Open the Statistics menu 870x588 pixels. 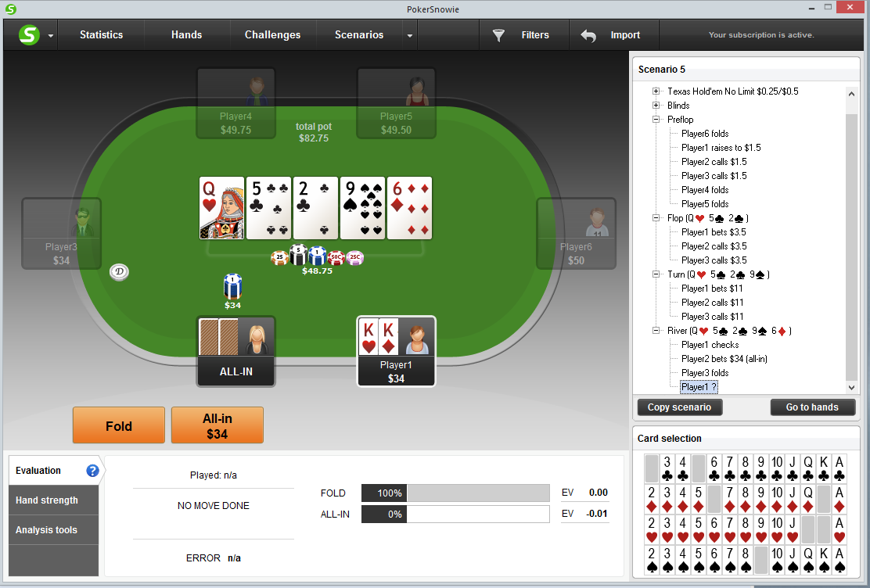point(101,35)
